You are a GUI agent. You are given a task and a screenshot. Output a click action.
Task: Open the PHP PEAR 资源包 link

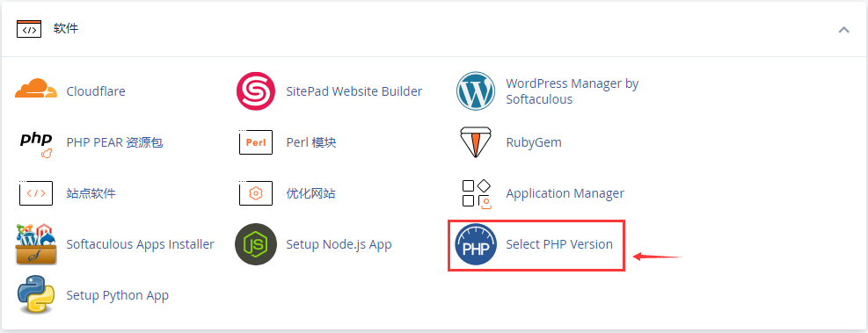[x=114, y=142]
